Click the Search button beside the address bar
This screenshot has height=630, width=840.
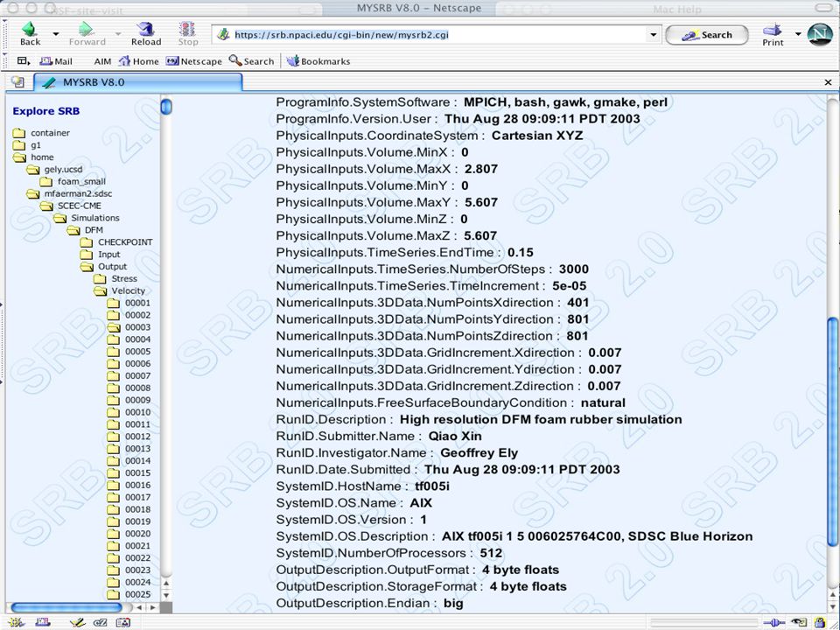pyautogui.click(x=707, y=35)
